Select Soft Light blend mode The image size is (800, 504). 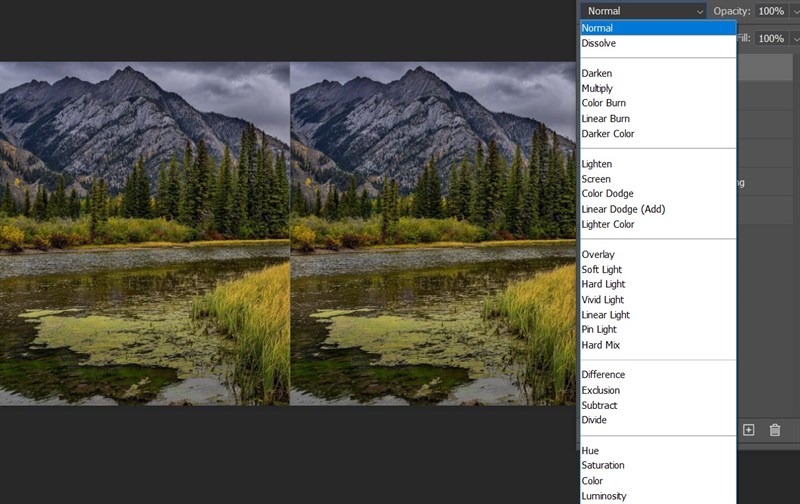point(601,270)
